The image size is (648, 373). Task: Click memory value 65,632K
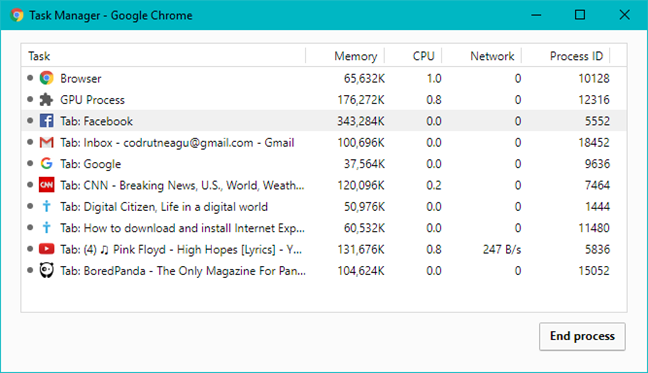point(364,78)
